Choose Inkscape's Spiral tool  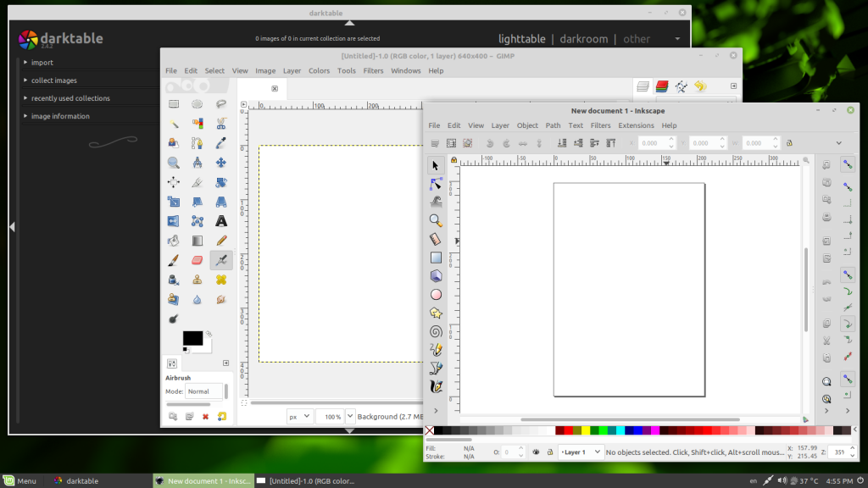coord(435,330)
